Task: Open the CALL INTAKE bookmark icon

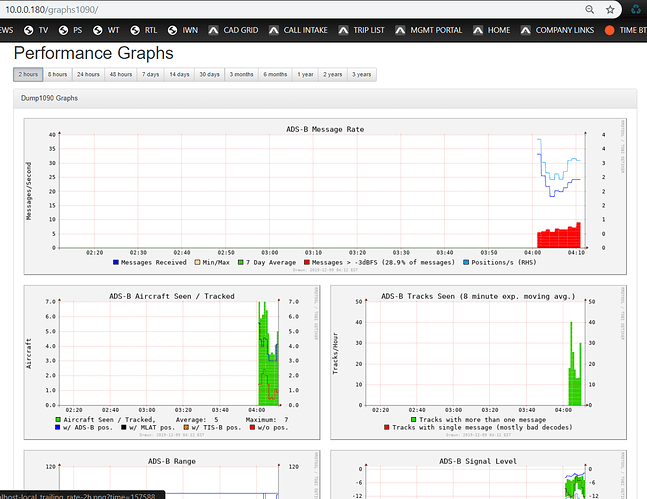Action: (274, 30)
